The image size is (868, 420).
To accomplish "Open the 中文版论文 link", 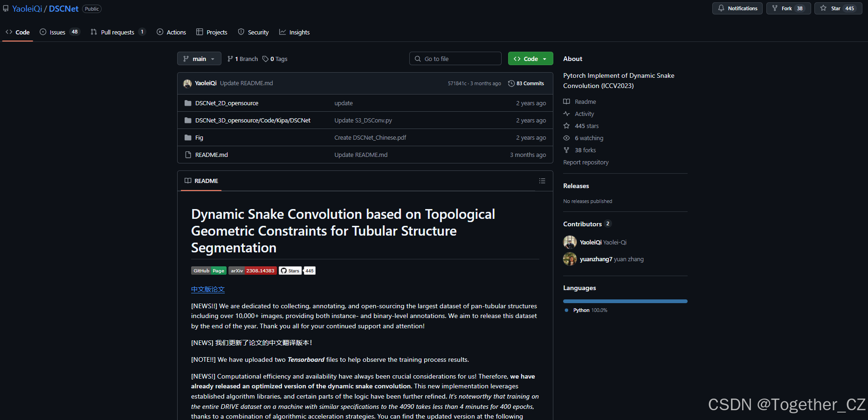I will coord(207,289).
